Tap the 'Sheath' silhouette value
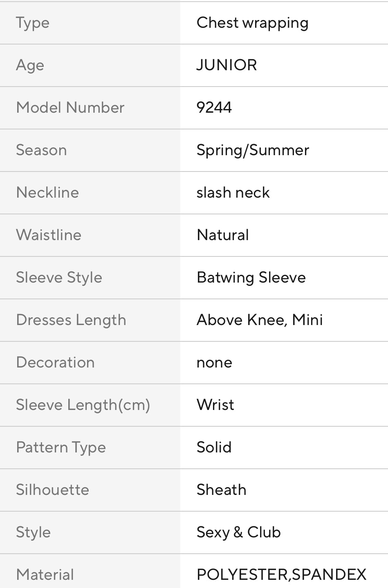 [x=221, y=490]
